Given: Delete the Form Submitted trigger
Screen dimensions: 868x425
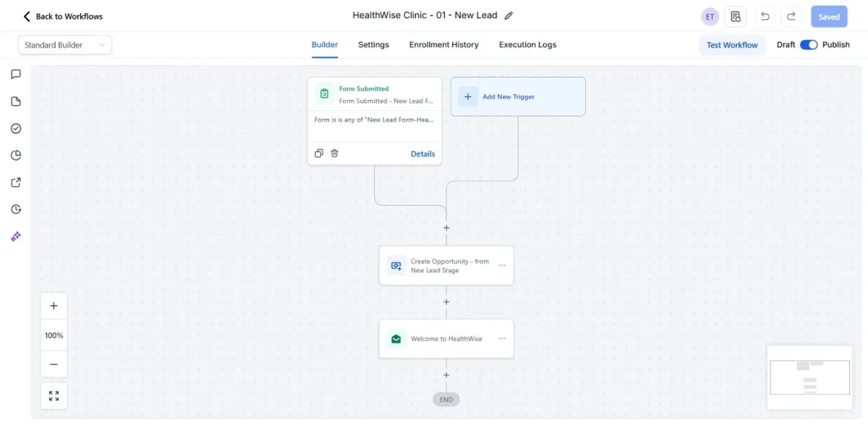Looking at the screenshot, I should point(335,153).
